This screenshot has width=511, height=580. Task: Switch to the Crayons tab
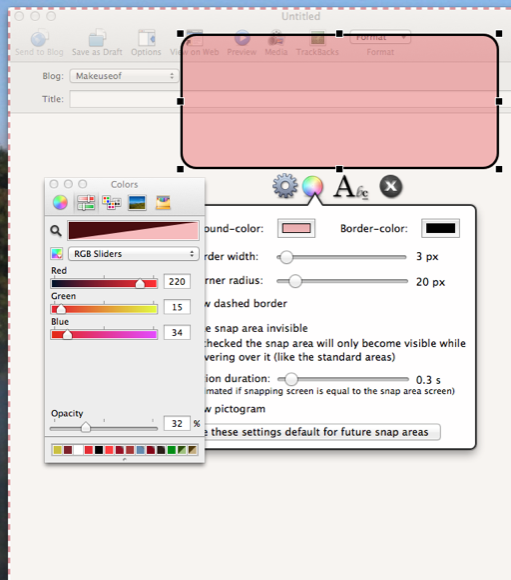click(x=163, y=203)
